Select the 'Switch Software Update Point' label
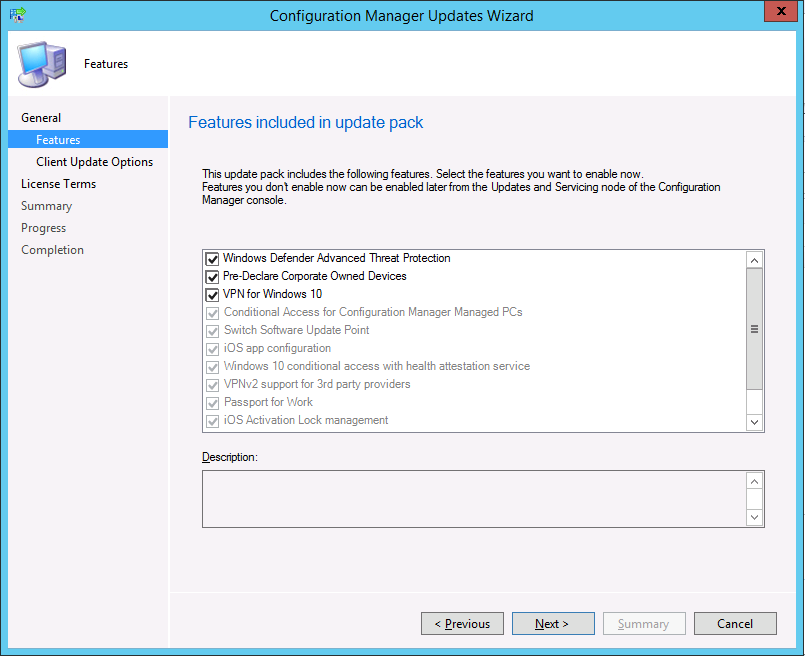Image resolution: width=805 pixels, height=656 pixels. tap(297, 330)
